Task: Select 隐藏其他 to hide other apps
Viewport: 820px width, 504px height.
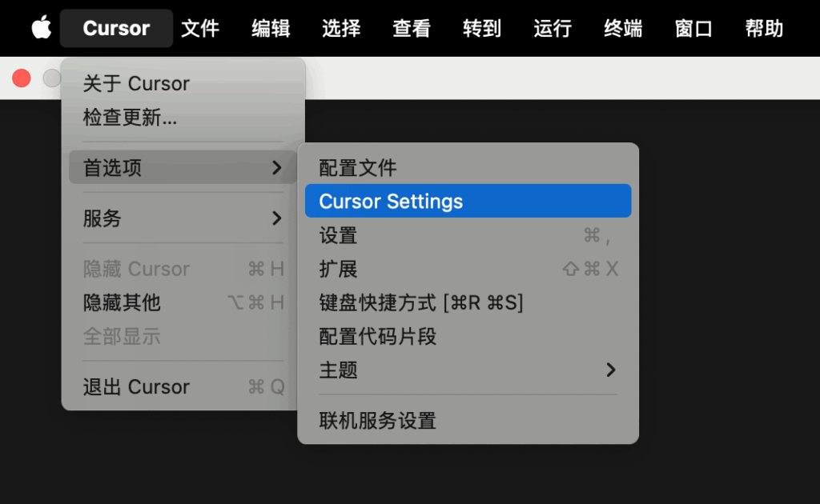Action: tap(122, 302)
